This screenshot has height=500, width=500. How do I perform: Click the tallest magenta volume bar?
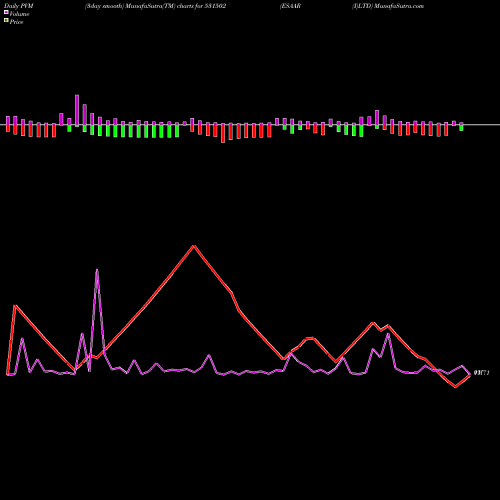tap(77, 110)
